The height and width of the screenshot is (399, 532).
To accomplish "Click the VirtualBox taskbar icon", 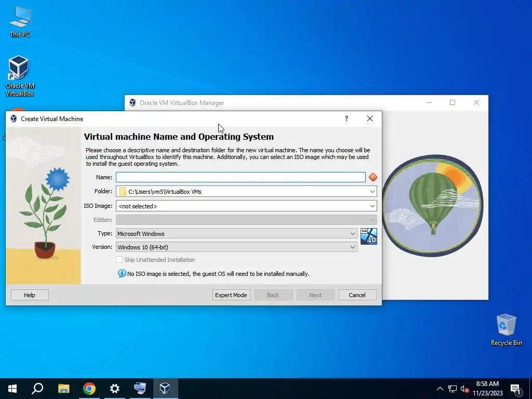I will 165,389.
